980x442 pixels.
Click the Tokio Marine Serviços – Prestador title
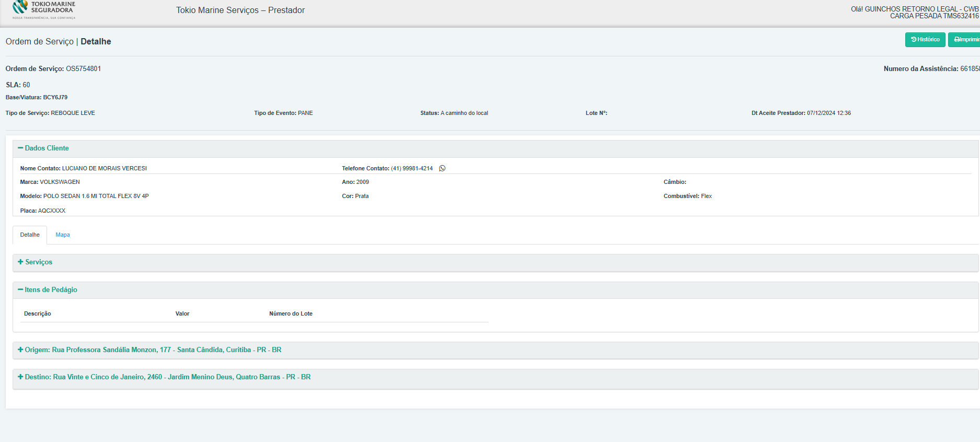coord(240,10)
